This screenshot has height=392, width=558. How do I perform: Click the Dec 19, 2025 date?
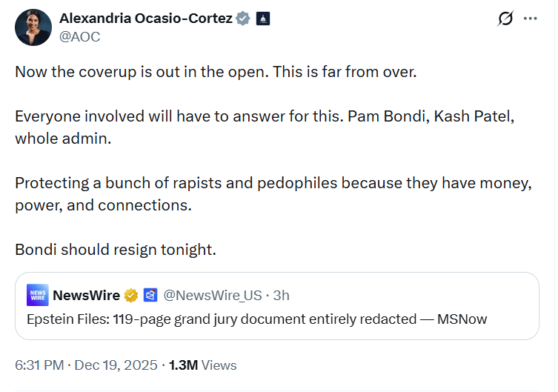[x=116, y=365]
